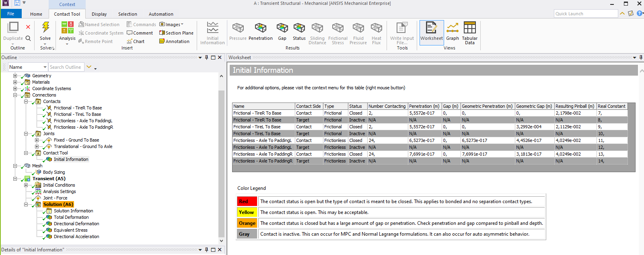Screen dimensions: 644x255
Task: Insert a Comment
Action: point(140,33)
